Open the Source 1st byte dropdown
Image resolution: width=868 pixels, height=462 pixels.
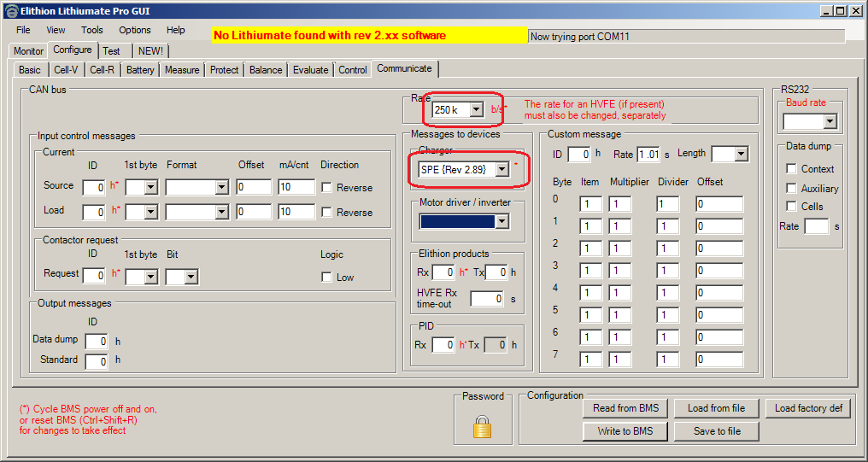click(x=151, y=187)
